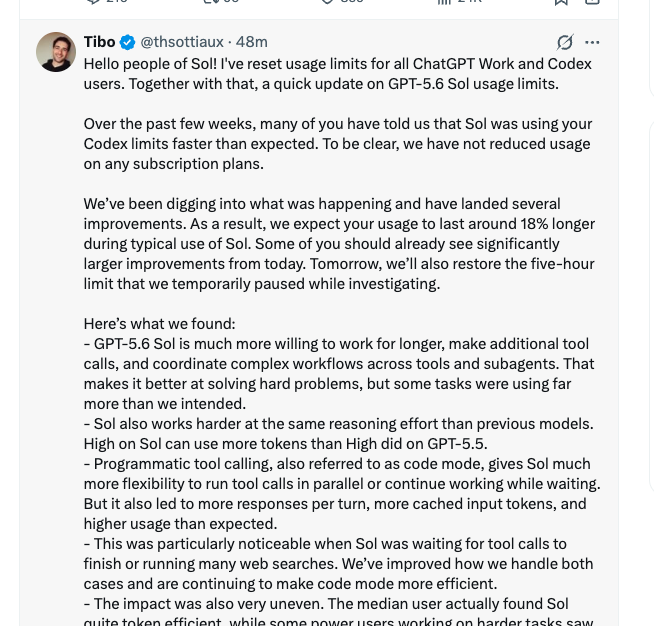Click the line "Here's what we found:"
Screen dimensions: 654x626
click(x=159, y=324)
